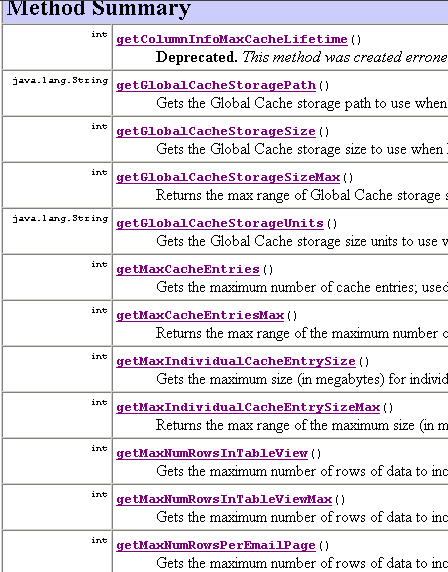
Task: Click the getMaxCacheEntriesMax link
Action: pyautogui.click(x=200, y=315)
